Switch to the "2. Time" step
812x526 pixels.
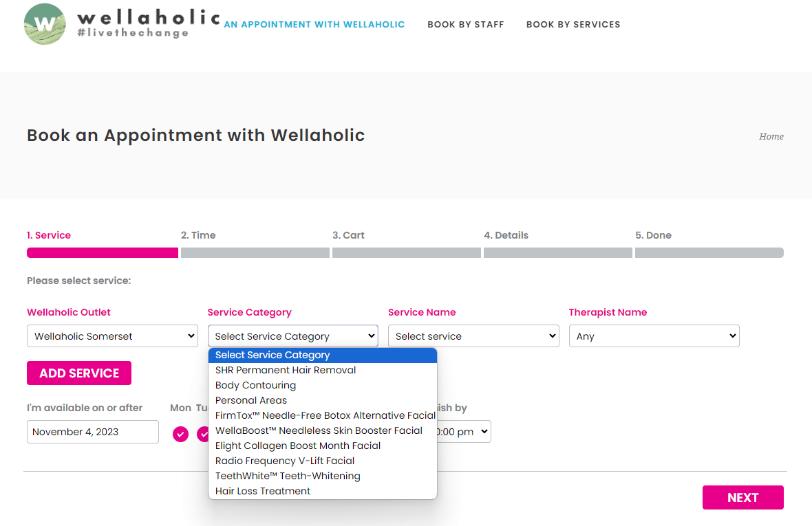(198, 234)
